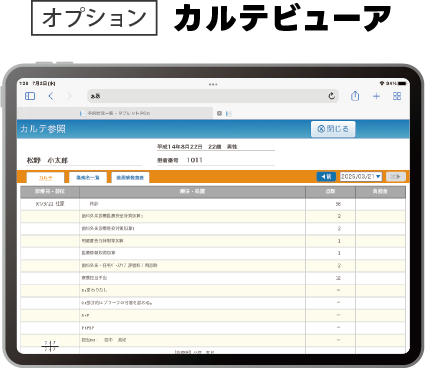Show the tab overview grid icon
425x368 pixels.
coord(397,96)
